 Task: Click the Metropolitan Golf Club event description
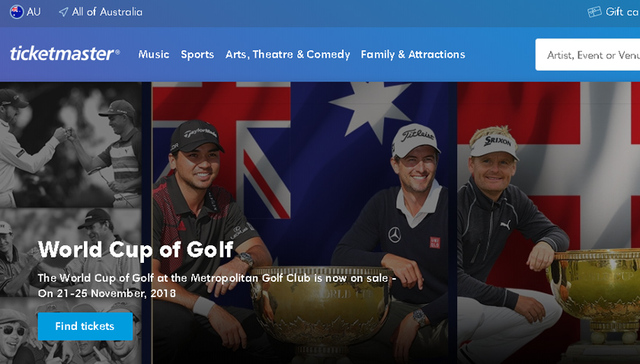click(217, 285)
